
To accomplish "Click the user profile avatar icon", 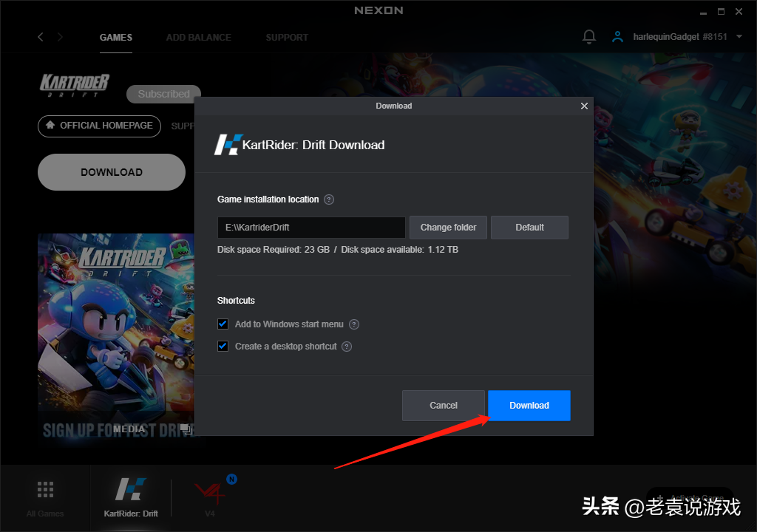I will point(617,36).
